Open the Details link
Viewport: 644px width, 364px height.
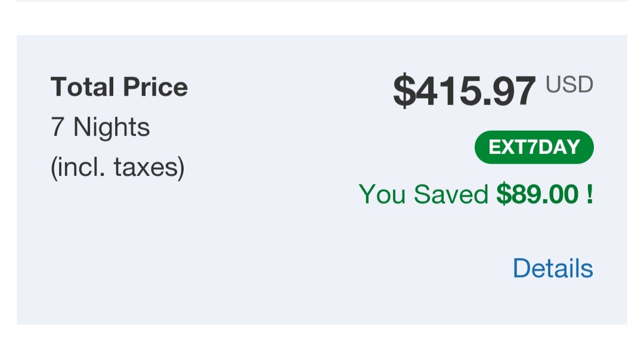(x=553, y=269)
